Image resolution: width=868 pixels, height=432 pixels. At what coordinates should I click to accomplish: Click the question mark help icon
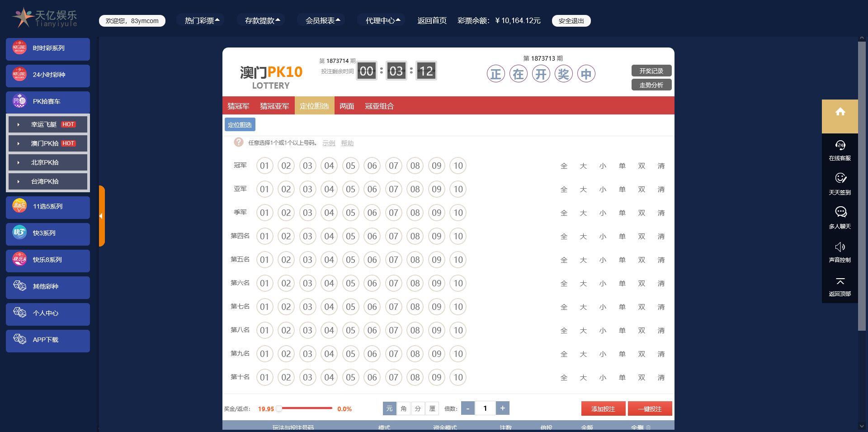[239, 142]
